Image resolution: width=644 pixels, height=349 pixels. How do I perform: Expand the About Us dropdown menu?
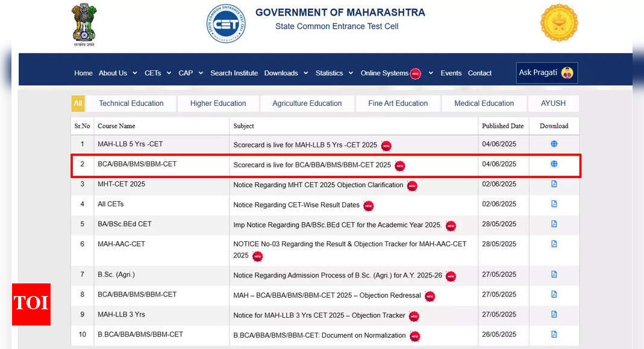[x=117, y=73]
